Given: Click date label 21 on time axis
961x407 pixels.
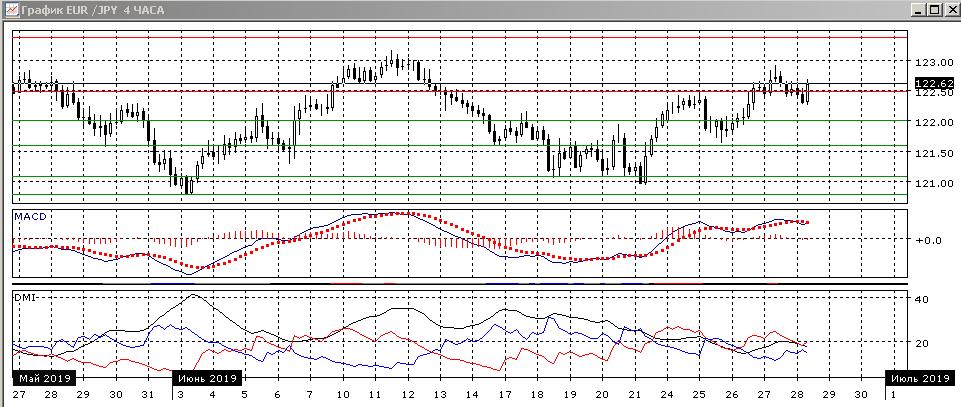Looking at the screenshot, I should coord(634,394).
